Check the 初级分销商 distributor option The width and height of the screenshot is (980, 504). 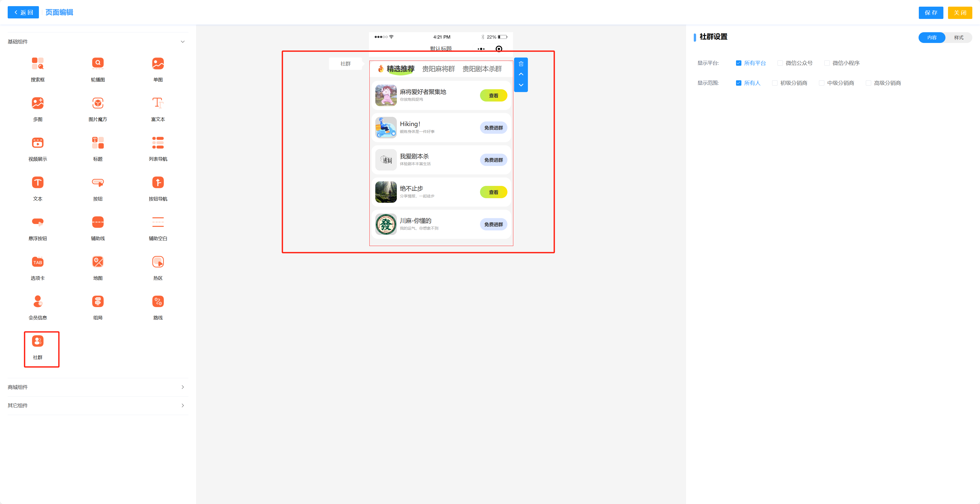pos(775,83)
